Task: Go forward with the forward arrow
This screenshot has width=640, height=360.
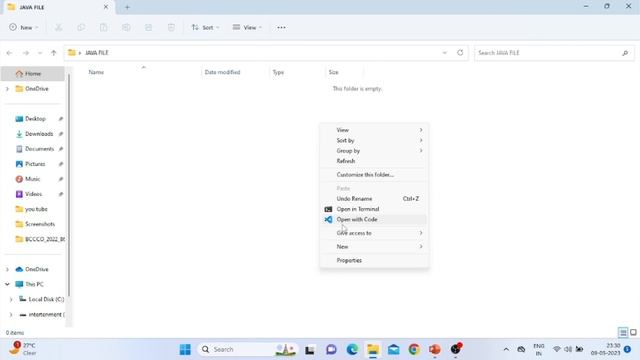Action: tap(25, 53)
